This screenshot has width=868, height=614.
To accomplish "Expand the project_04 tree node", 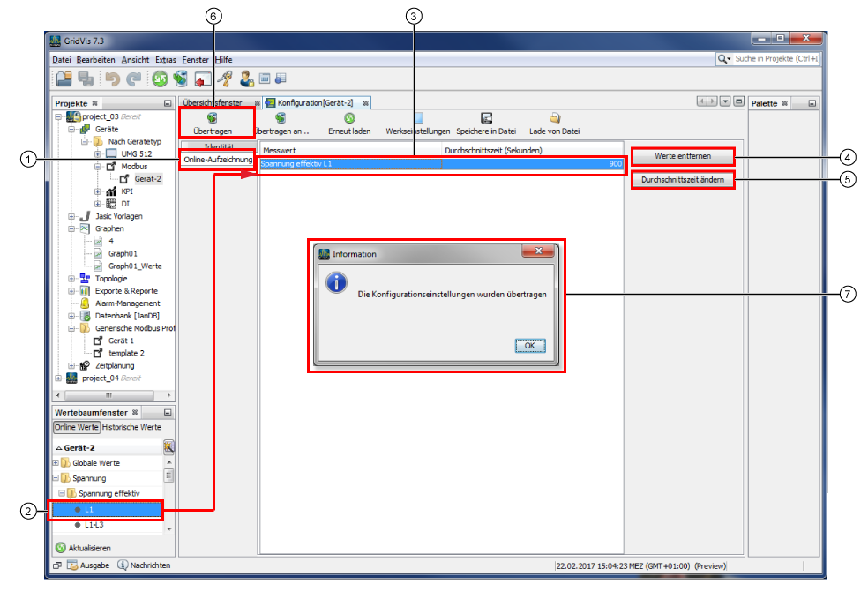I will pos(58,378).
